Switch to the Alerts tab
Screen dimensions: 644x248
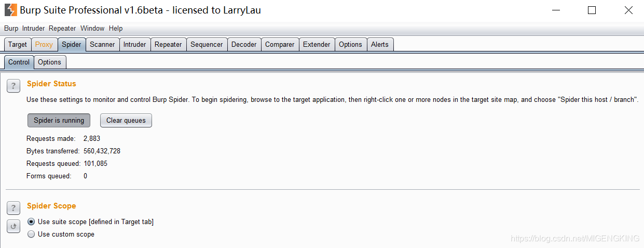coord(380,45)
